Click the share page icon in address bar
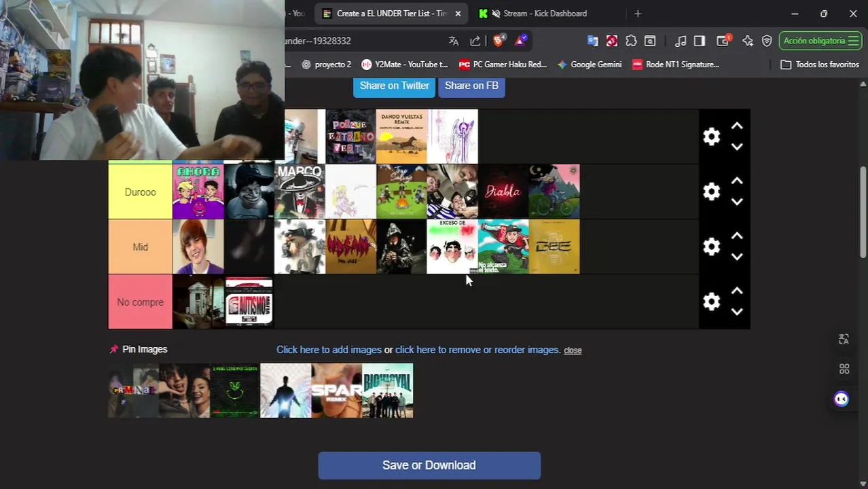Viewport: 868px width, 489px height. pos(475,41)
